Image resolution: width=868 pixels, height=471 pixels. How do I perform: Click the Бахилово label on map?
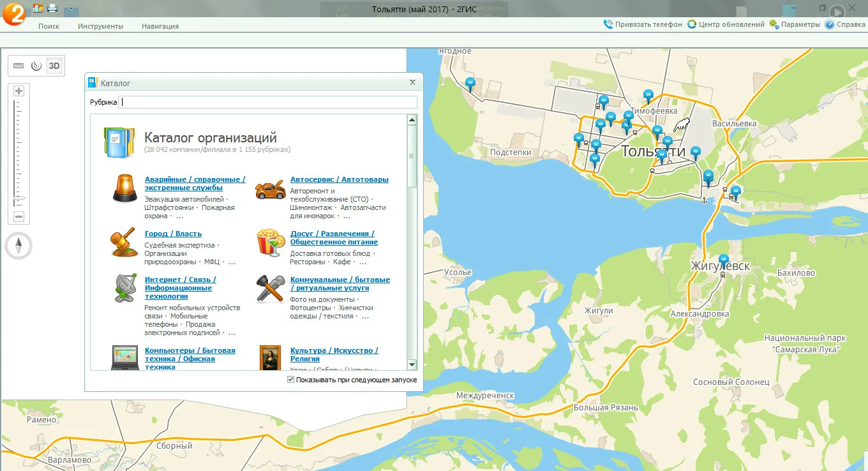point(797,273)
